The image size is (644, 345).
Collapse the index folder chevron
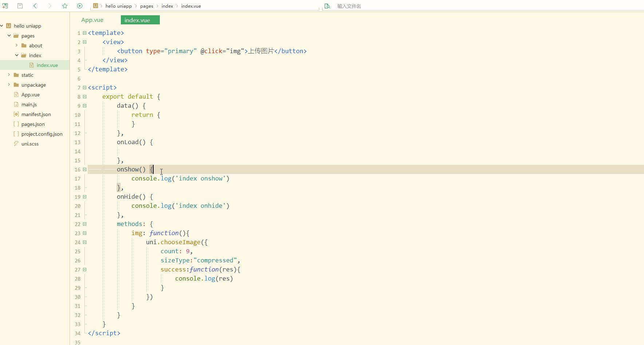point(17,55)
